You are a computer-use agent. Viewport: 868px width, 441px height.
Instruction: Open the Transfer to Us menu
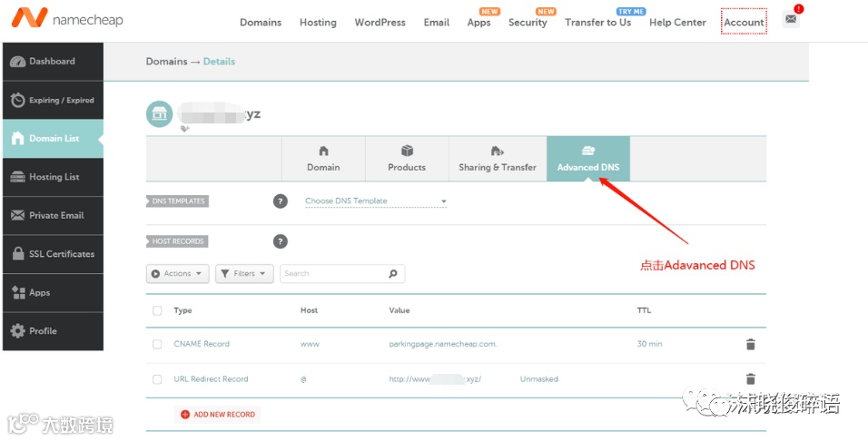(597, 23)
